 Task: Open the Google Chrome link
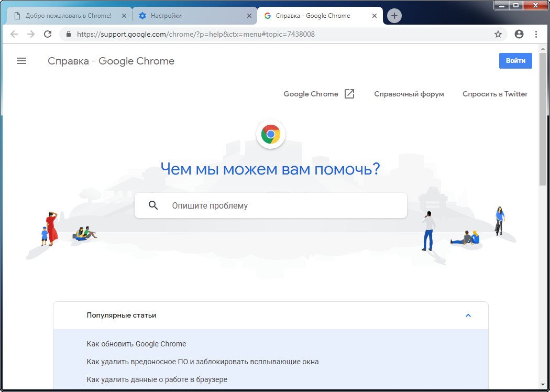tap(311, 94)
